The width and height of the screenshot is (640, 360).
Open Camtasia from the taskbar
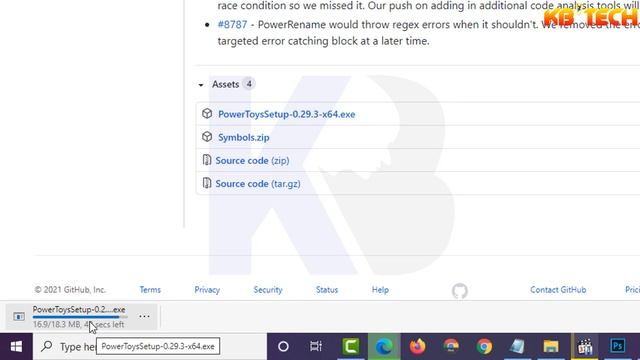(x=351, y=347)
